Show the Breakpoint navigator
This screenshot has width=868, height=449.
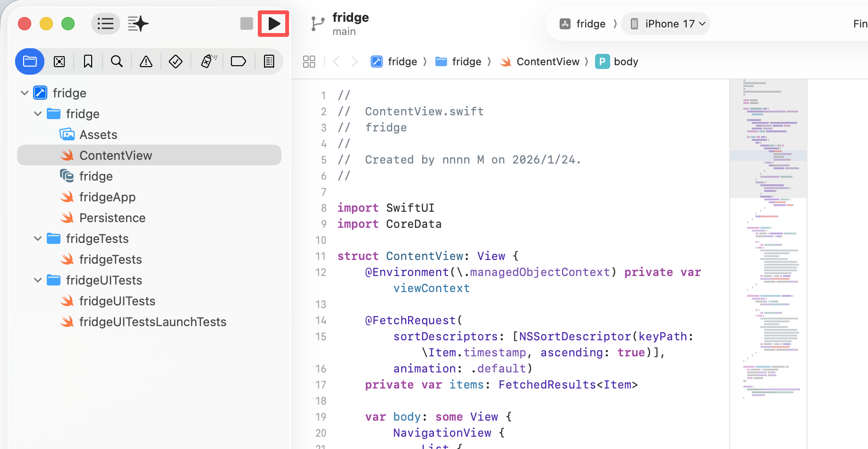pyautogui.click(x=238, y=61)
